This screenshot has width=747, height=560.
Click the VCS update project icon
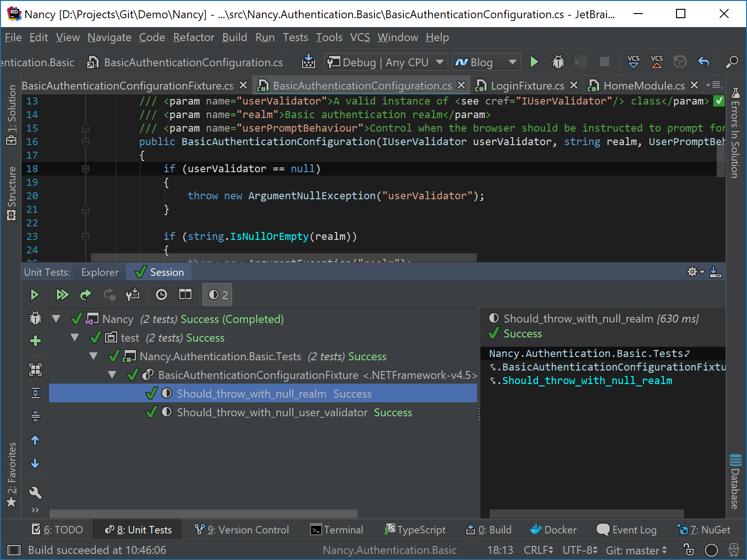(634, 62)
